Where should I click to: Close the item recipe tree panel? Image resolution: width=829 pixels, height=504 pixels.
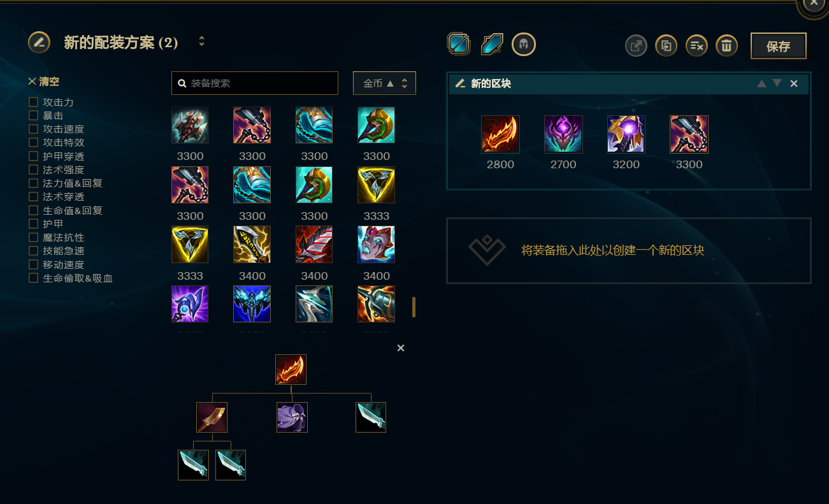click(x=401, y=348)
